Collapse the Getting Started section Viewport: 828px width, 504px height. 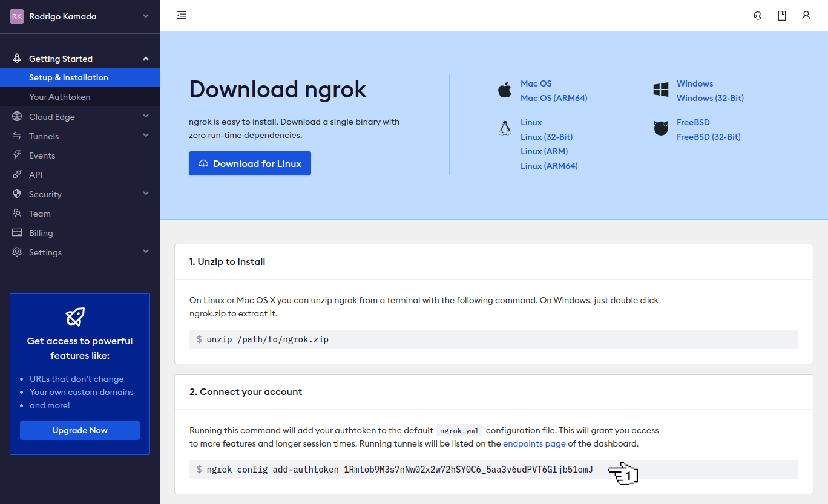145,58
